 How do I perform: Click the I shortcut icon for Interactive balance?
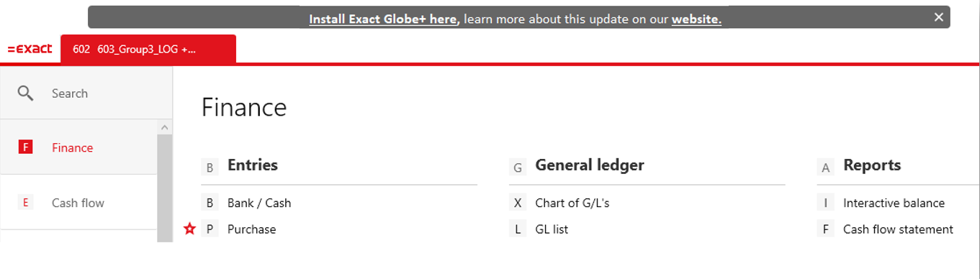825,203
